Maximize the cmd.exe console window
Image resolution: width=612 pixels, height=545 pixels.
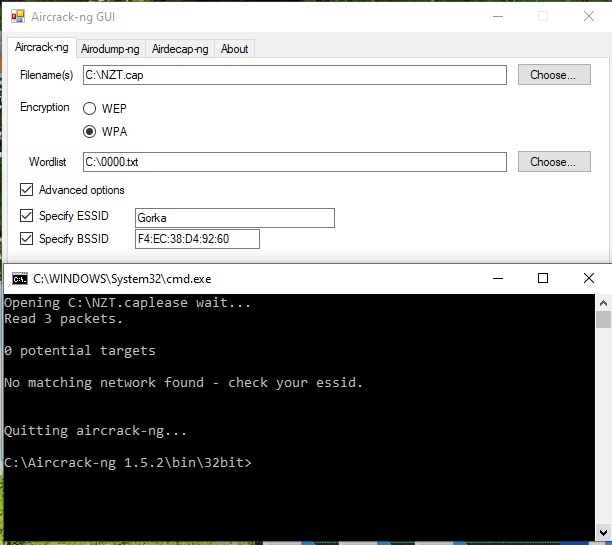tap(543, 279)
